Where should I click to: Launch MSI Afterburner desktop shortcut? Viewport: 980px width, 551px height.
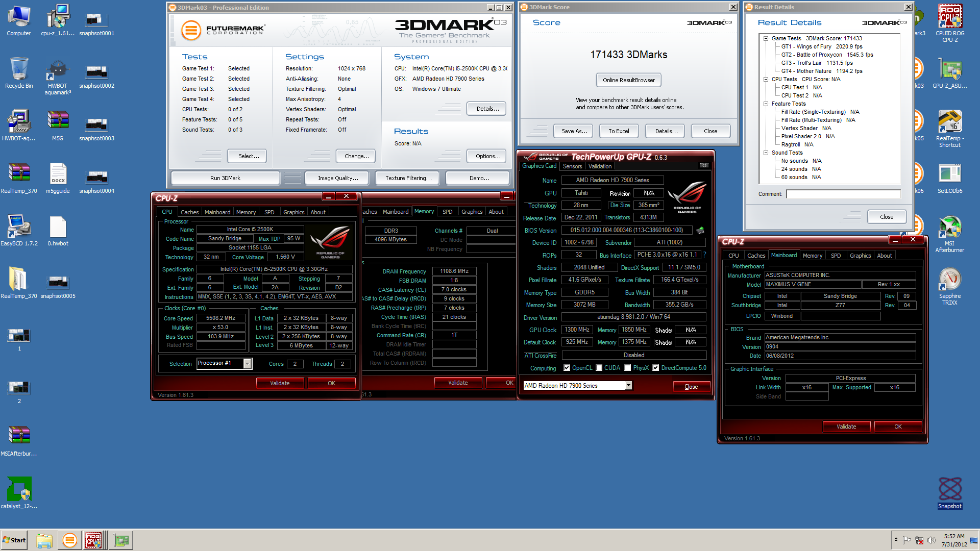click(x=950, y=234)
